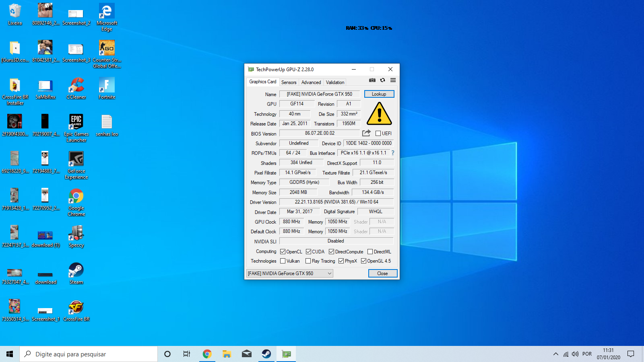Click the Bus Interface question mark

coord(393,153)
